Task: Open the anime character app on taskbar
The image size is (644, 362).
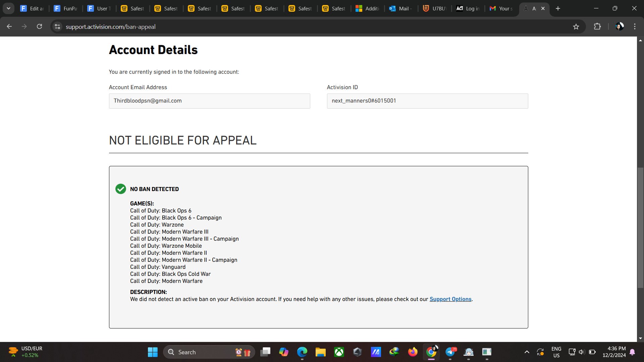Action: (x=469, y=352)
